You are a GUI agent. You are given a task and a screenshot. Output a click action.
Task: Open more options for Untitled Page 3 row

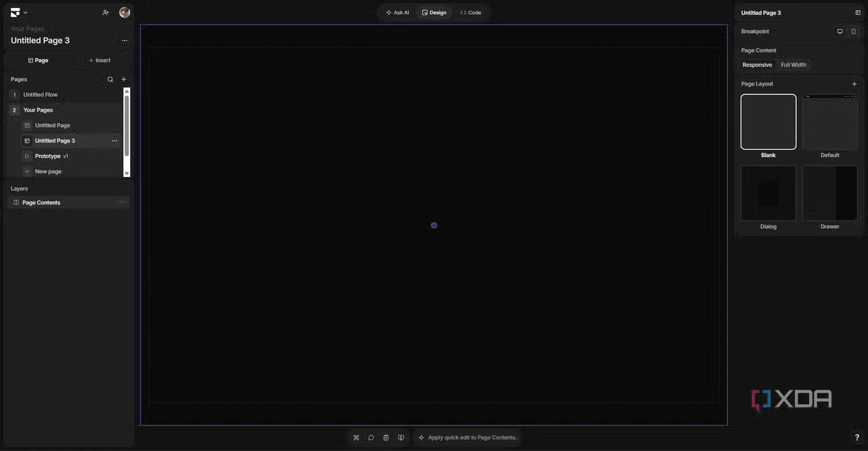[114, 141]
